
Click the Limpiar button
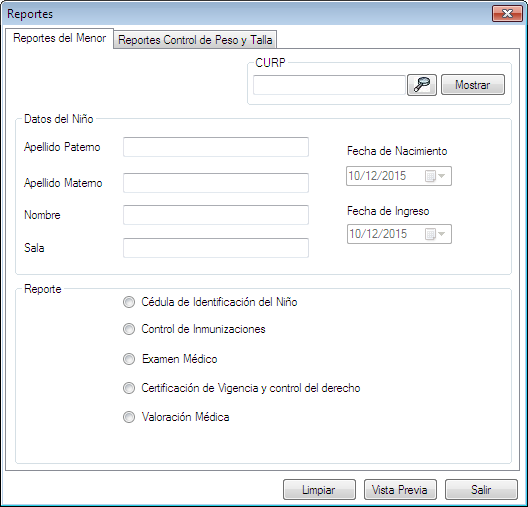point(319,489)
